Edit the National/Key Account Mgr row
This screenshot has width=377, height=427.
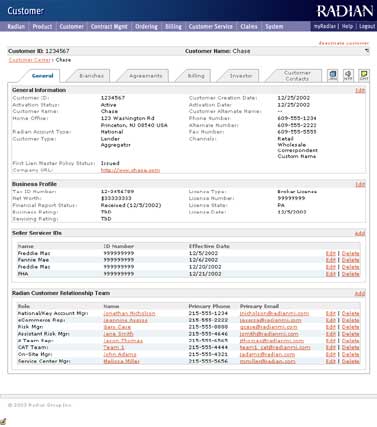pos(331,313)
